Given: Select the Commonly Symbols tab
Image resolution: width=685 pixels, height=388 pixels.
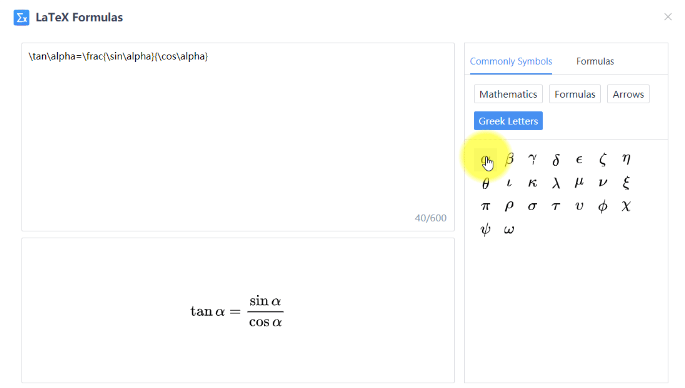Looking at the screenshot, I should 511,61.
